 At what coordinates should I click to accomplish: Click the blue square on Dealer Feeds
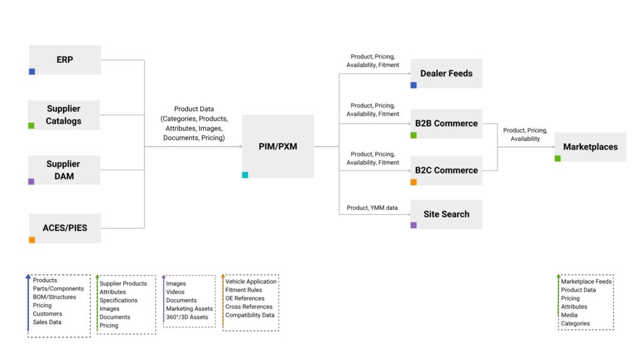coord(414,85)
